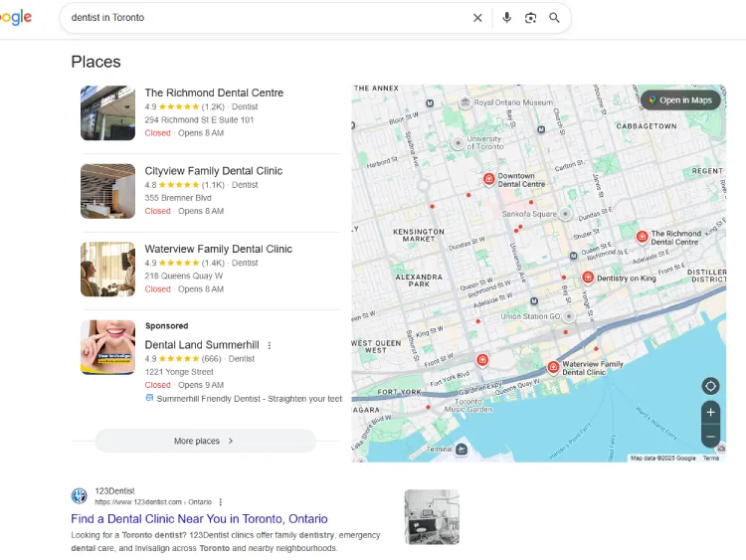Image resolution: width=746 pixels, height=560 pixels.
Task: Click the 123Dentist result thumbnail image
Action: point(432,517)
